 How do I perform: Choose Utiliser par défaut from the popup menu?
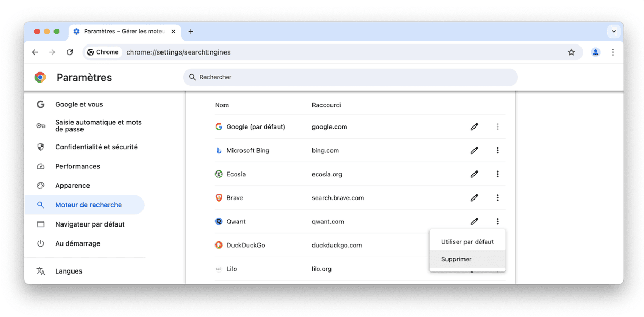pyautogui.click(x=468, y=242)
